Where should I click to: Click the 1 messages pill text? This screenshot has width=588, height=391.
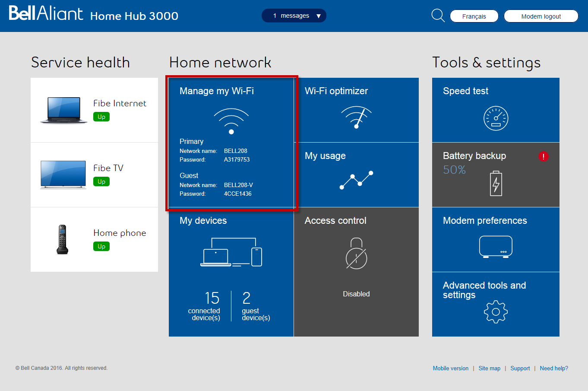click(291, 16)
